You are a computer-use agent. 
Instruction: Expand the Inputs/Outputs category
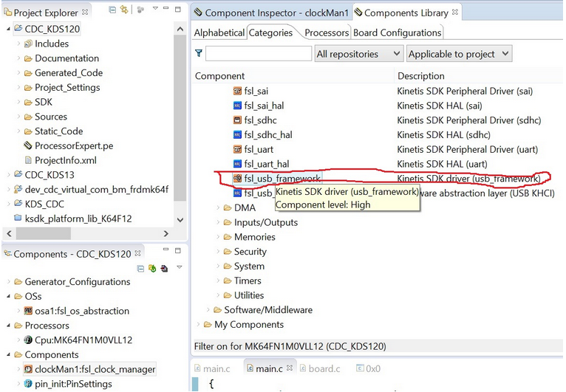(218, 222)
